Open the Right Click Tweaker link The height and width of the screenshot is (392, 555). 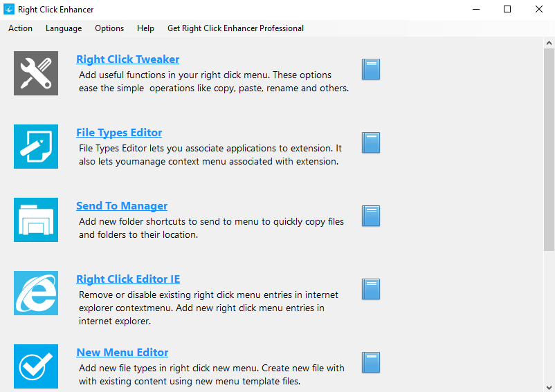pos(128,59)
